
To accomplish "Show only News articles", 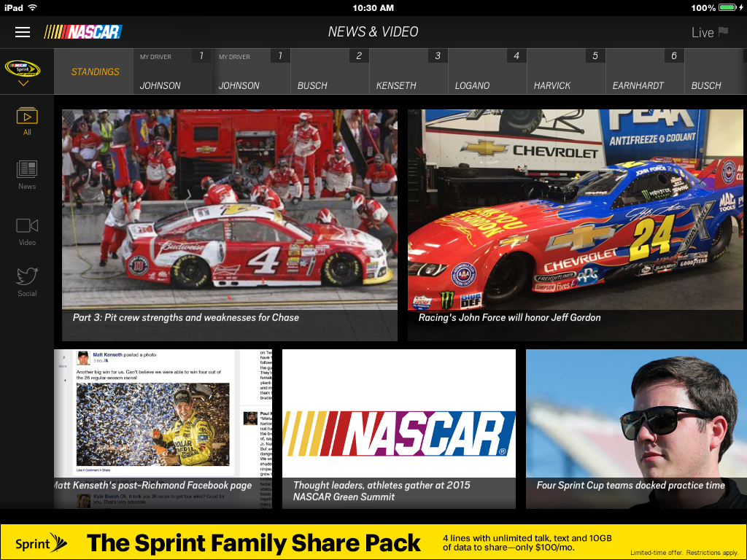I will (x=27, y=175).
